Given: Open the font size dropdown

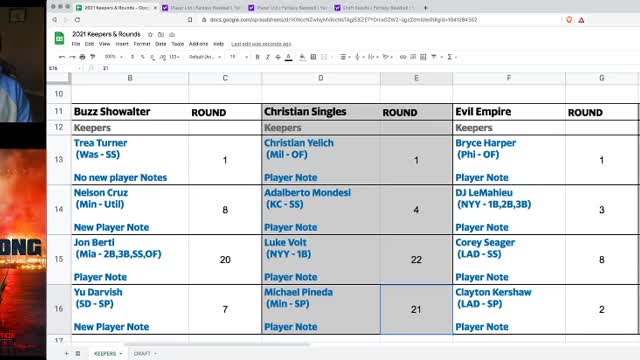Looking at the screenshot, I should point(238,57).
